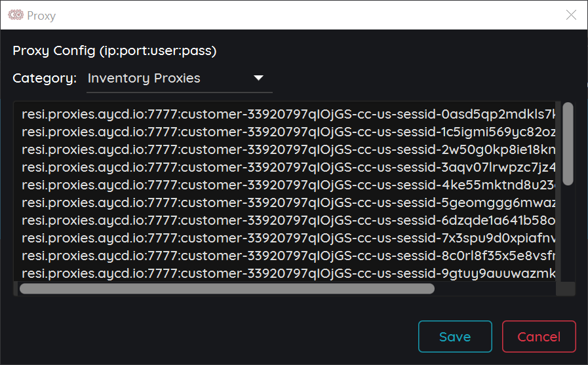Open the Category dropdown arrow
This screenshot has height=365, width=588.
[x=258, y=78]
